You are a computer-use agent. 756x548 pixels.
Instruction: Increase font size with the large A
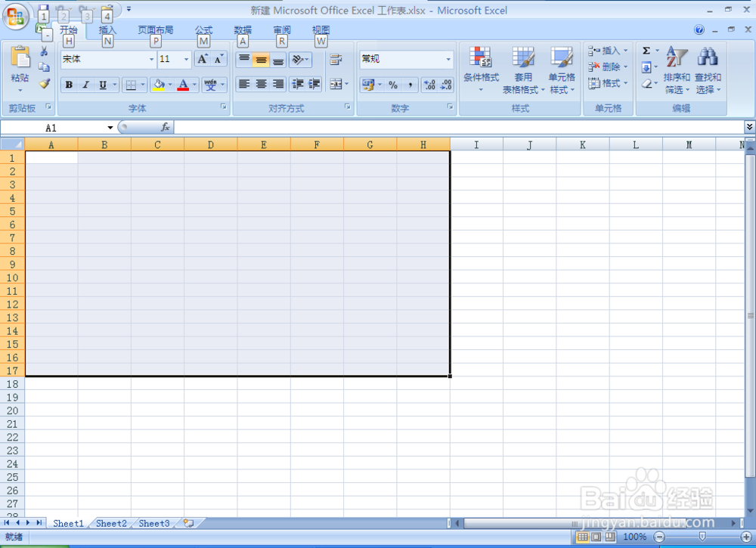203,59
